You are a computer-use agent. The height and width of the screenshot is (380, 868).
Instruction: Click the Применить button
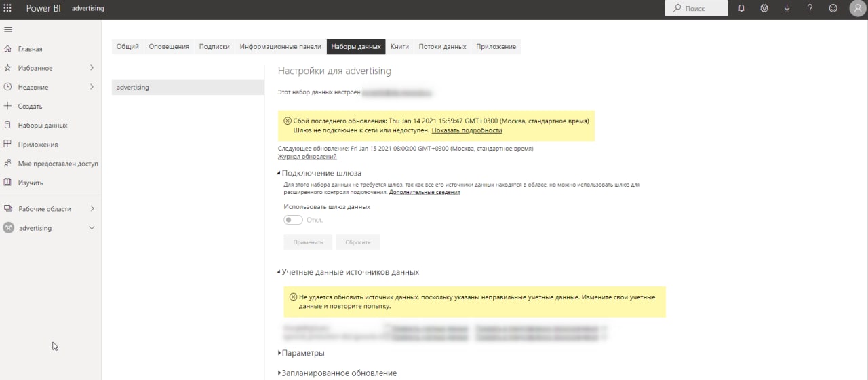tap(308, 242)
